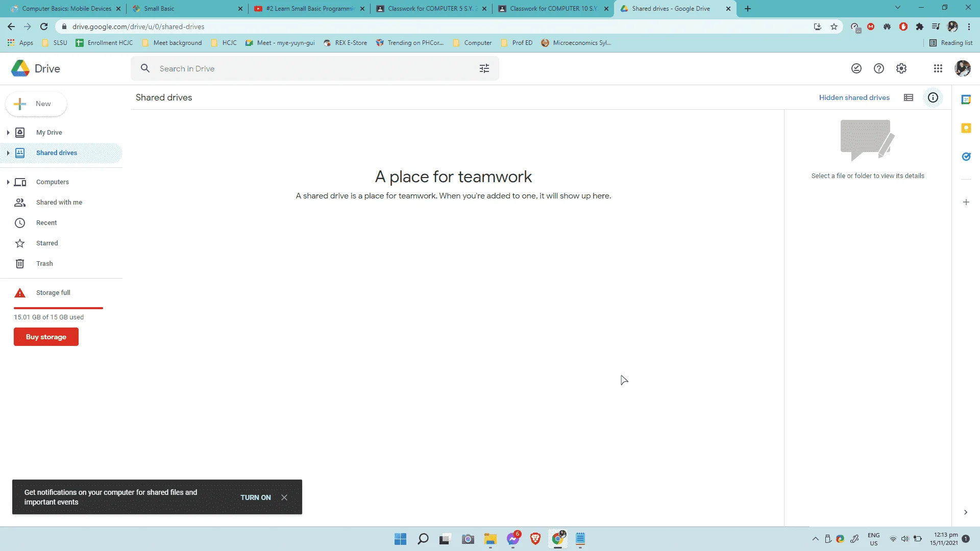The image size is (980, 551).
Task: Open the Drive Settings gear
Action: tap(901, 68)
